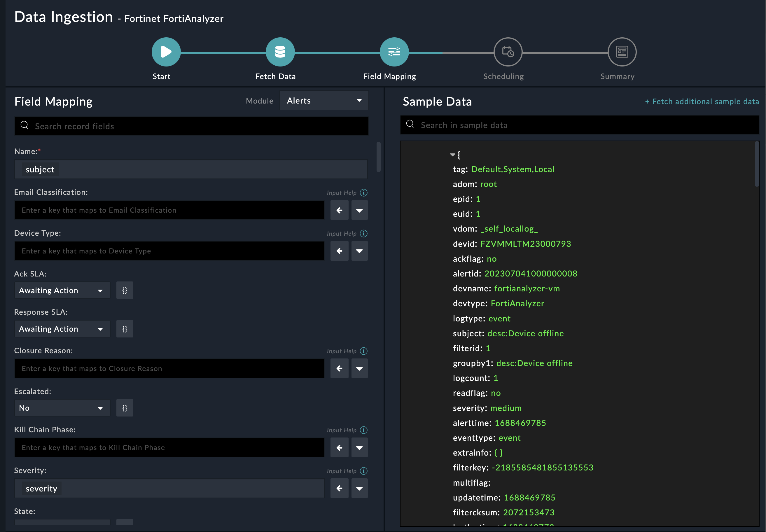766x532 pixels.
Task: Click the Scheduling step label
Action: pyautogui.click(x=503, y=77)
